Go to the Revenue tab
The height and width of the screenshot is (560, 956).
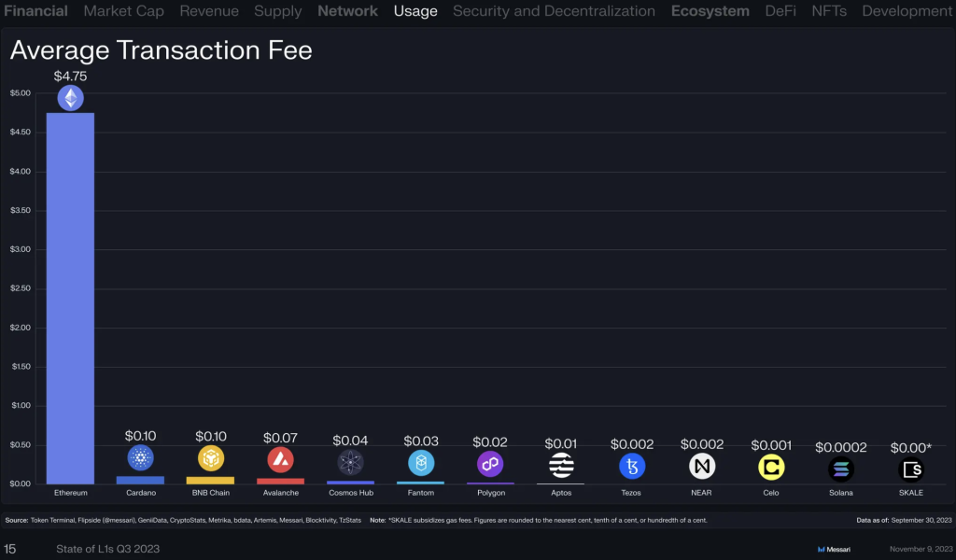(209, 11)
